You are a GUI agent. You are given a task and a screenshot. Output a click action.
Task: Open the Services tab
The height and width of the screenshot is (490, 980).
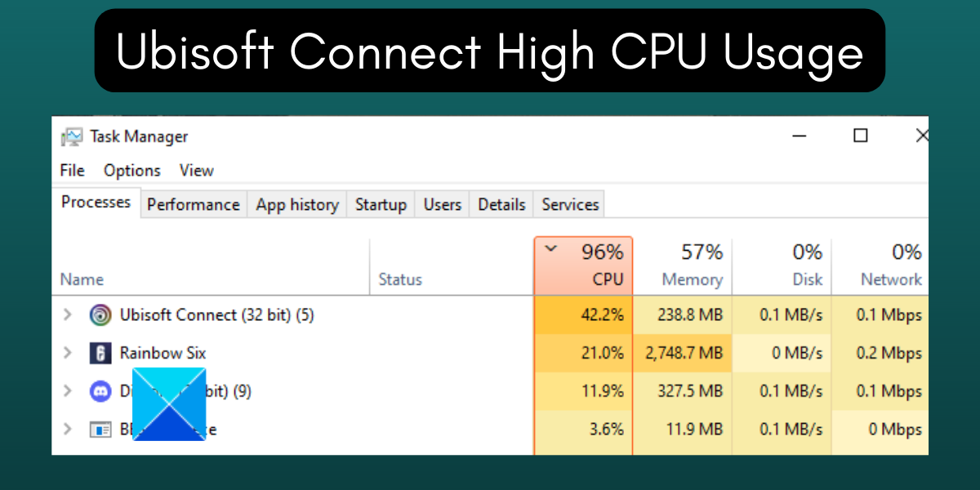click(570, 205)
